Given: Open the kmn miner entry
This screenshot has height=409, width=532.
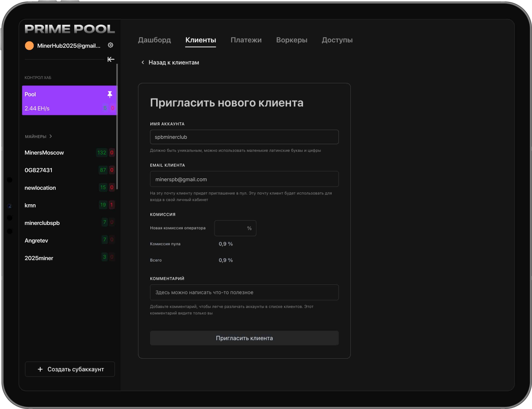Looking at the screenshot, I should [30, 205].
